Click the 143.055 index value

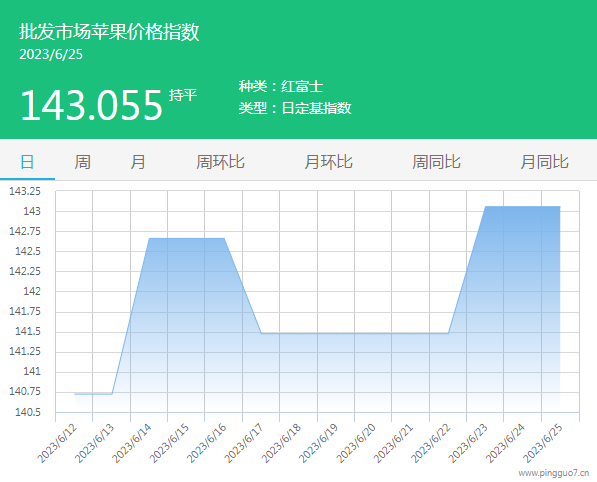(x=91, y=105)
